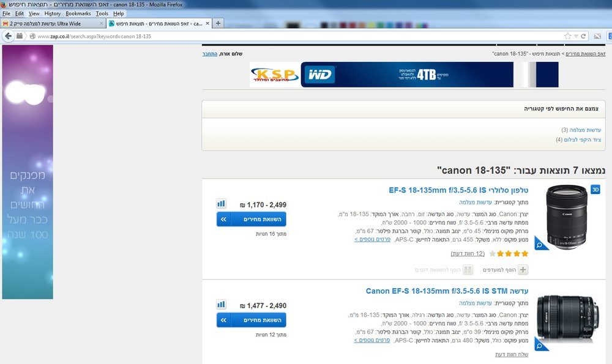The width and height of the screenshot is (612, 364).
Task: Open the Bookmarks menu
Action: [x=78, y=13]
